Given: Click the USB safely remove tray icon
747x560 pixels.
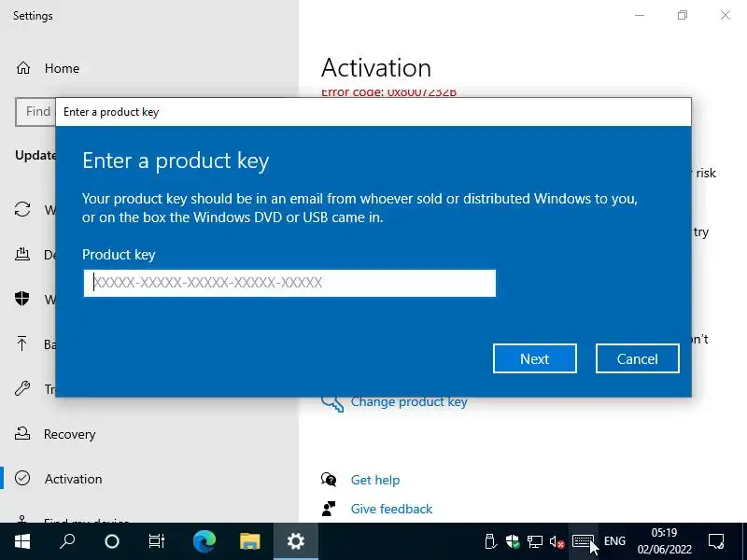Looking at the screenshot, I should pyautogui.click(x=489, y=541).
